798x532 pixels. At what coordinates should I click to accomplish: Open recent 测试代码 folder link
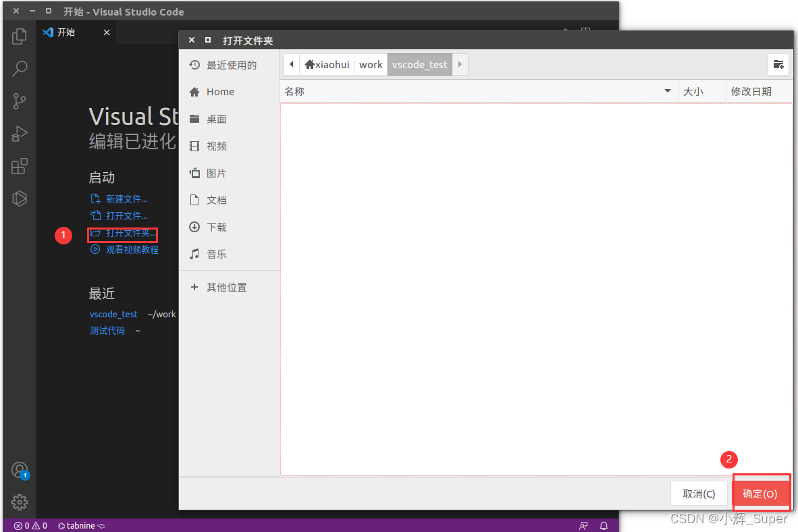pos(107,330)
